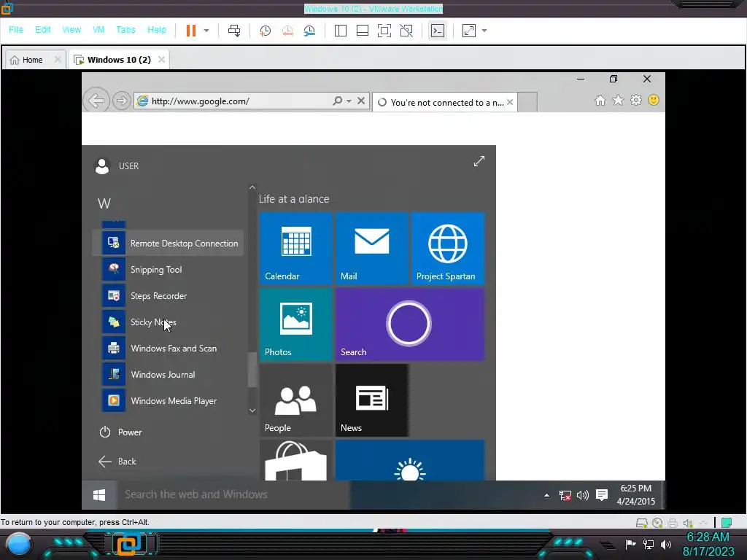The height and width of the screenshot is (560, 747).
Task: Open the Help menu in VMware
Action: (157, 29)
